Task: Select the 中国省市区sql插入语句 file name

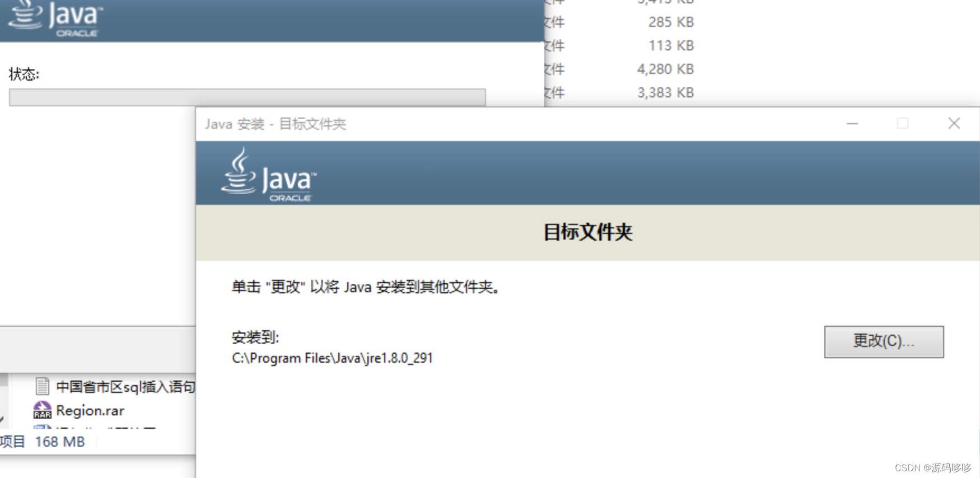Action: [x=126, y=387]
